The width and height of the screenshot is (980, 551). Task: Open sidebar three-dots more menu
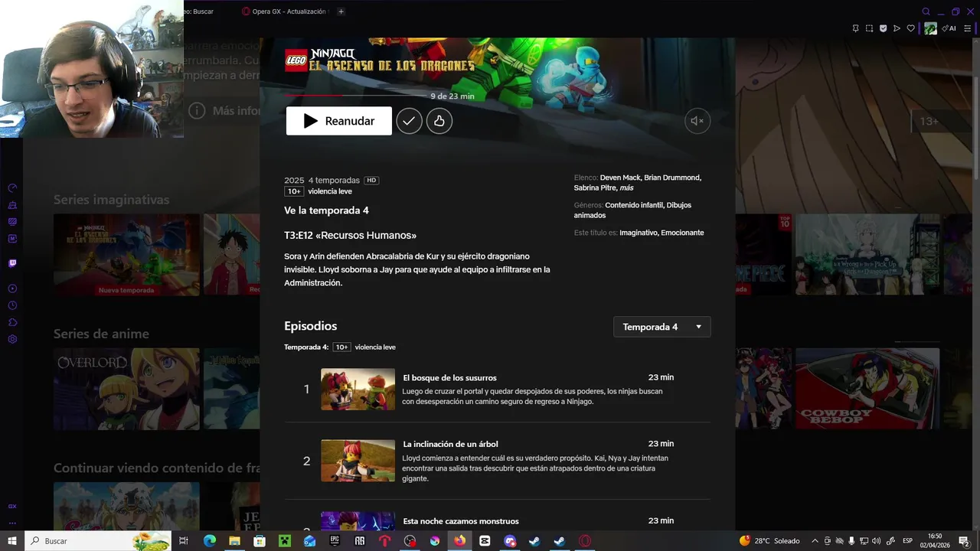tap(12, 523)
